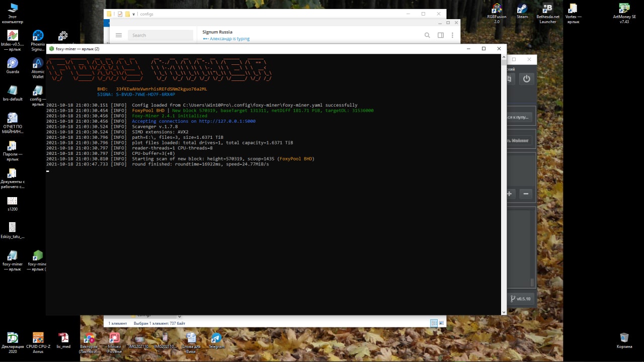Click the BHD address line in console
644x362 pixels.
pyautogui.click(x=152, y=89)
